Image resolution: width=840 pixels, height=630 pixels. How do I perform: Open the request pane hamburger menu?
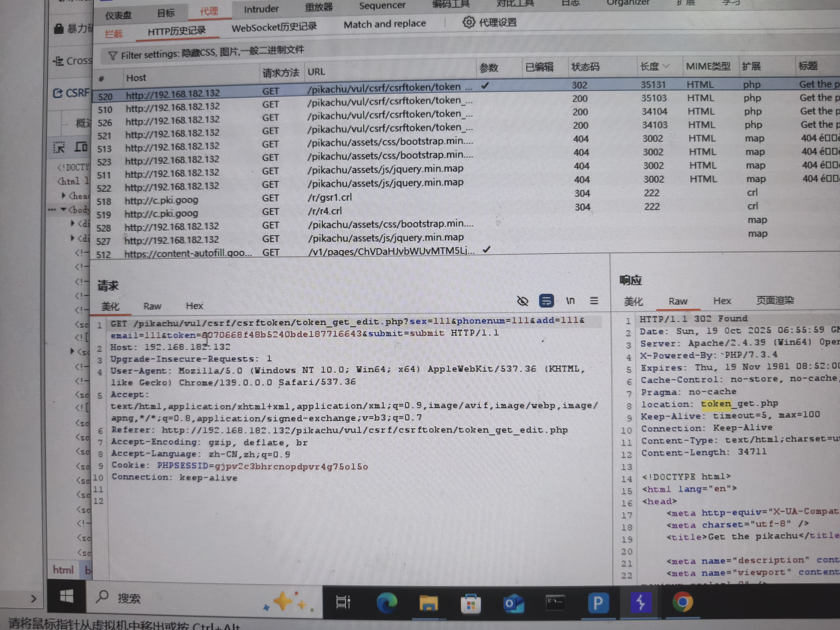coord(594,301)
